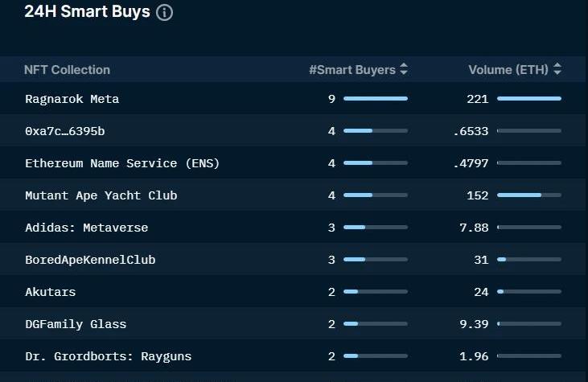Click the #Smart Buyers column header text
588x382 pixels.
coord(352,70)
